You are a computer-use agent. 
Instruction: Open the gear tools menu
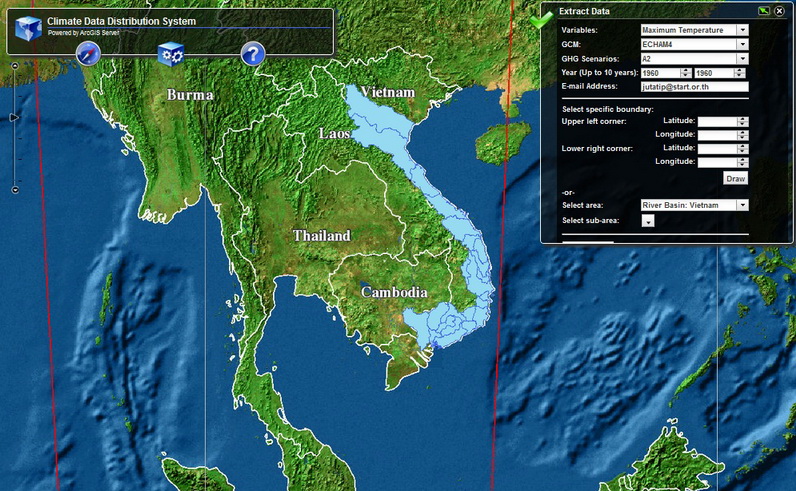[x=170, y=54]
